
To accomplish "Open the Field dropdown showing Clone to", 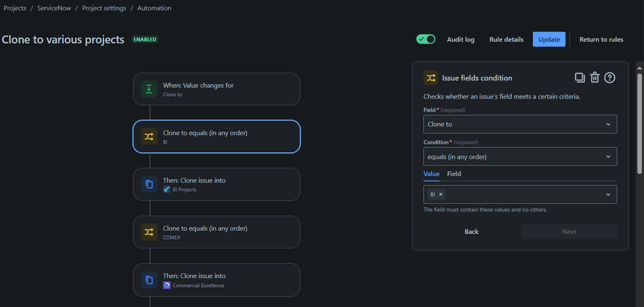I will tap(520, 124).
